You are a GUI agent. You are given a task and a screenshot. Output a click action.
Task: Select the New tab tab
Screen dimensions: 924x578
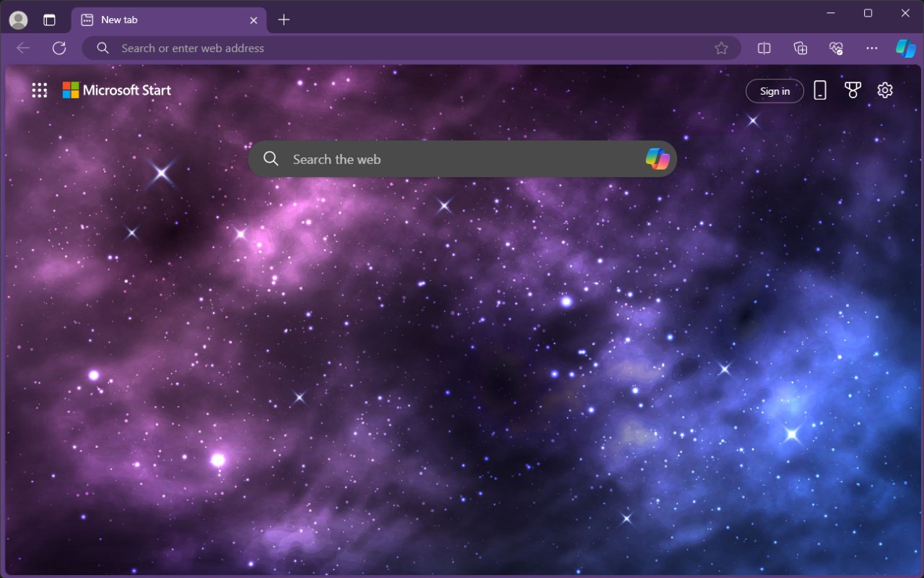pyautogui.click(x=169, y=20)
